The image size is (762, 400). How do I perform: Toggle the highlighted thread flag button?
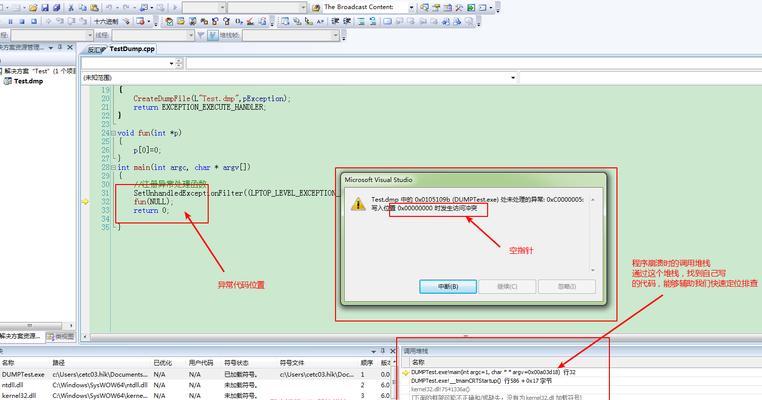[212, 35]
